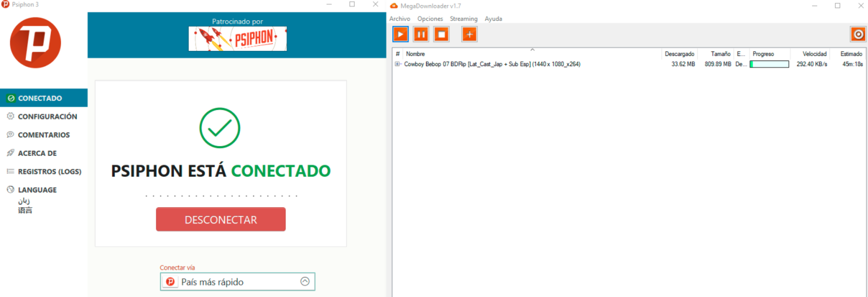Click the 809.89 MB size value

(718, 64)
